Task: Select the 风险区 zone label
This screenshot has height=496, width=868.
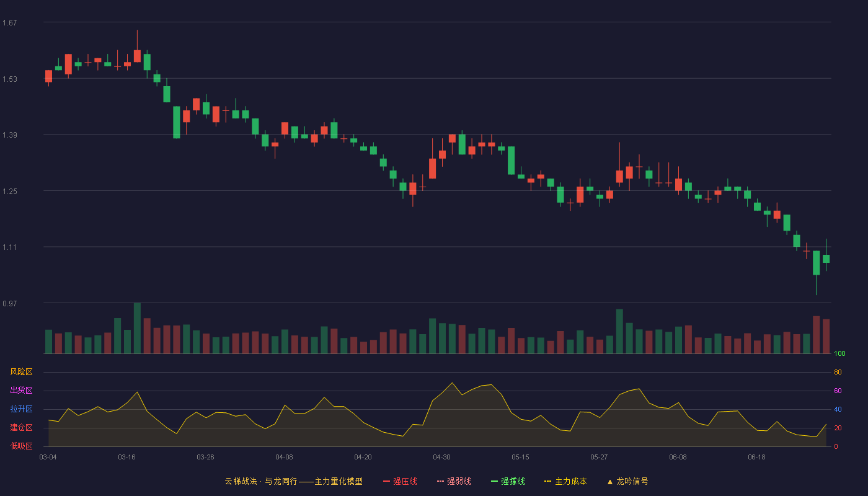Action: (21, 372)
